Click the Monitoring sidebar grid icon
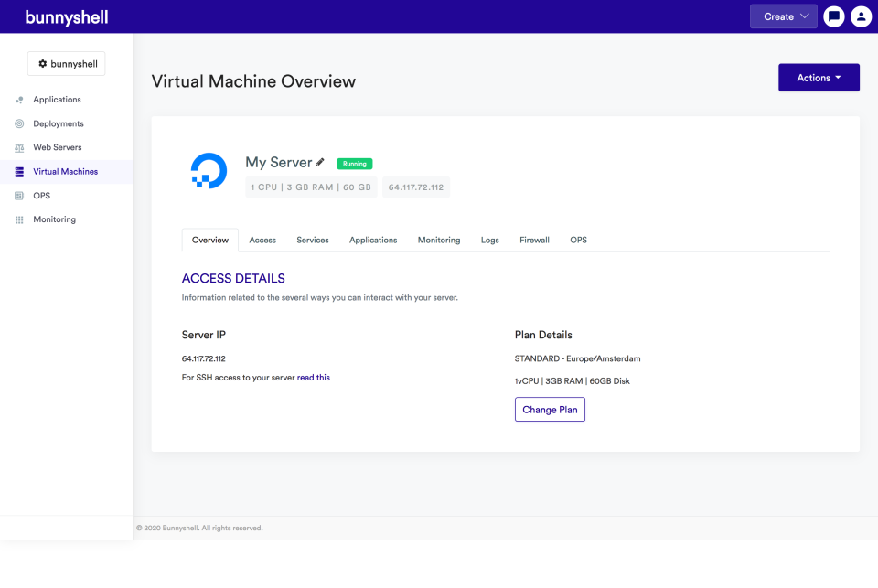This screenshot has width=878, height=588. pos(19,219)
